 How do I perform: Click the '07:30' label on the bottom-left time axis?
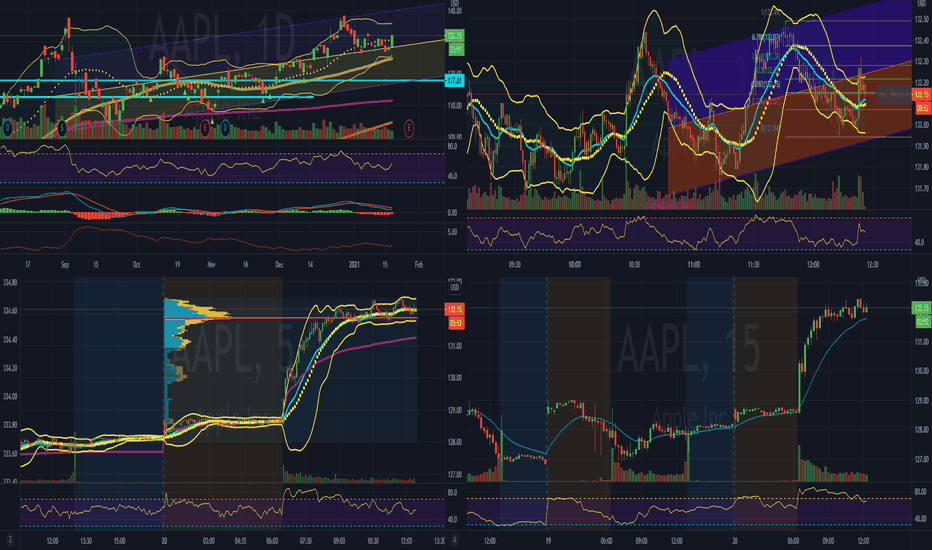306,540
